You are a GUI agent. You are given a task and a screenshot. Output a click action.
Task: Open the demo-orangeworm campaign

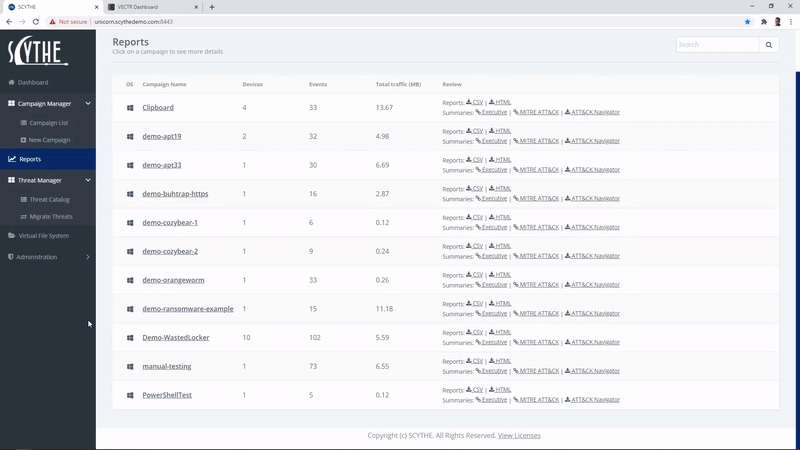point(173,280)
